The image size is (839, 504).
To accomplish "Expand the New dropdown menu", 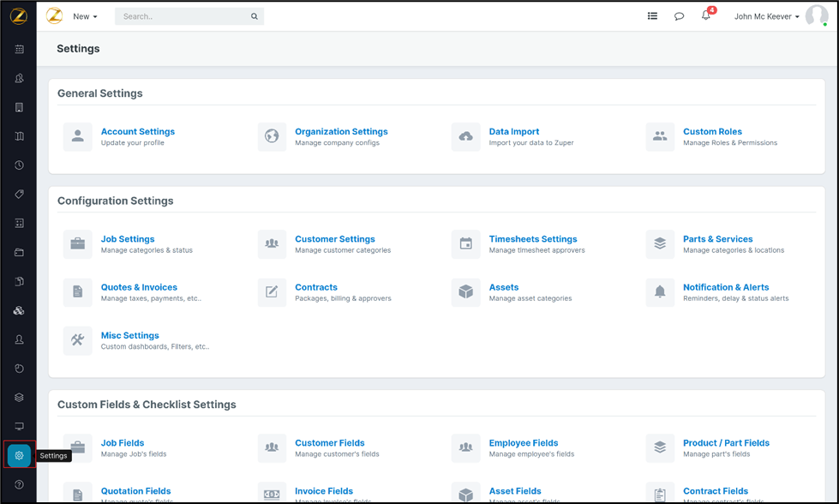I will click(x=85, y=16).
